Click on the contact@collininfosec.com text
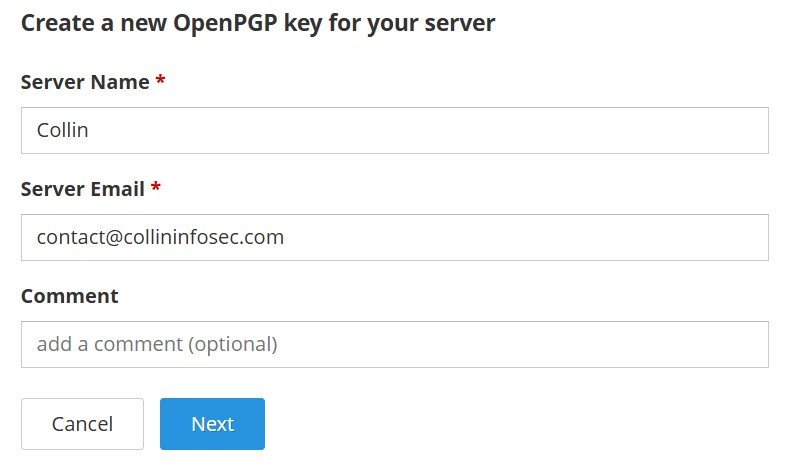Screen dimensions: 793x473 [x=160, y=238]
